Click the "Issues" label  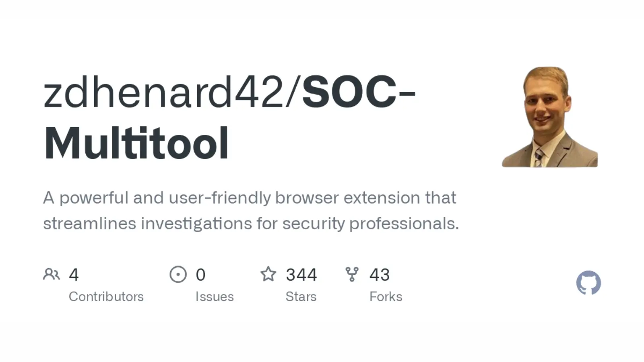pyautogui.click(x=215, y=297)
